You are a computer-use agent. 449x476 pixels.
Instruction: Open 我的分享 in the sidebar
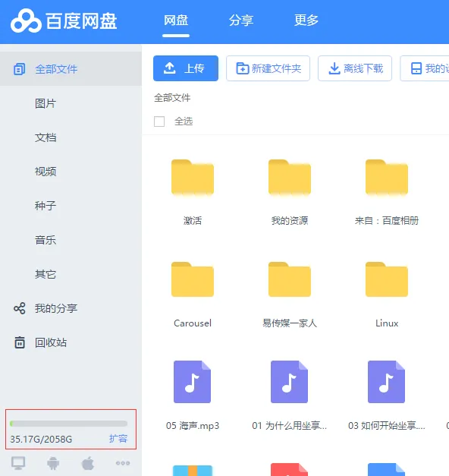pyautogui.click(x=56, y=308)
